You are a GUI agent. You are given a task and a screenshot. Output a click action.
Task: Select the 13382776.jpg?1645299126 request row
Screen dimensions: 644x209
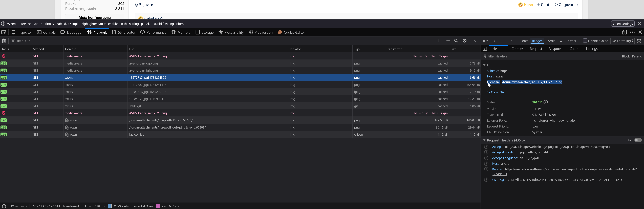point(240,92)
